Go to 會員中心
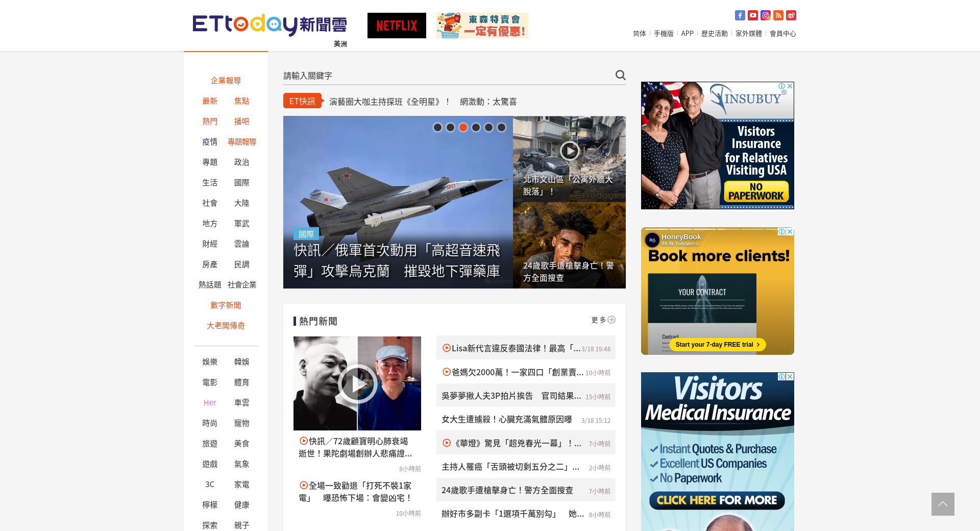 [783, 34]
